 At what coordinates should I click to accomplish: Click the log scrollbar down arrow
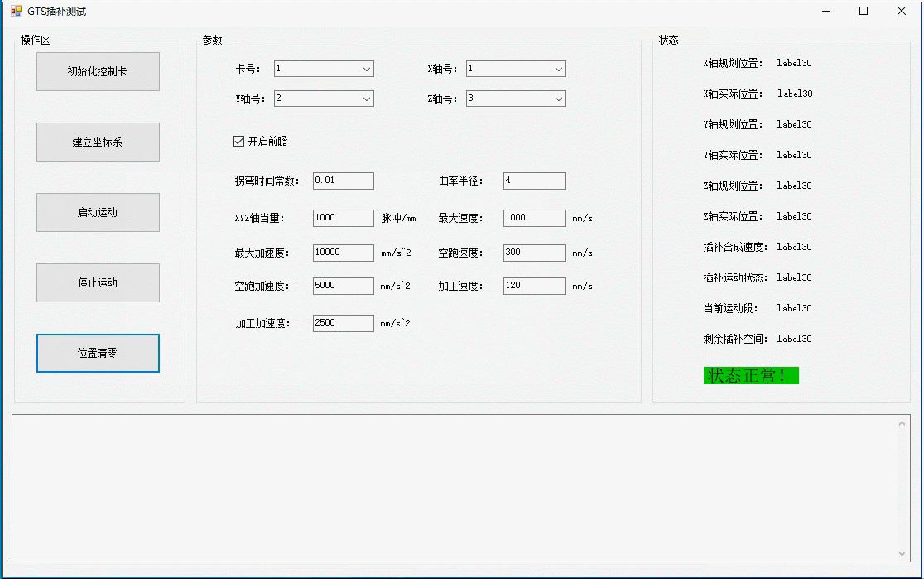[x=902, y=553]
